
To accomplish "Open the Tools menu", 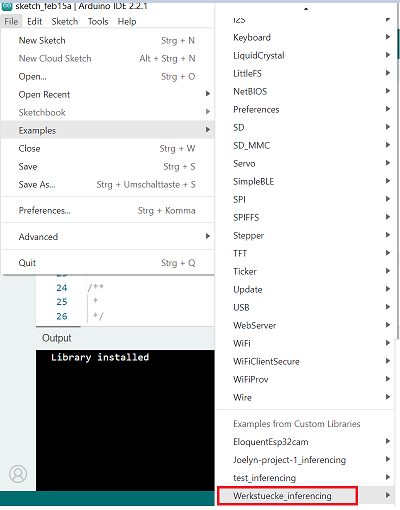I will coord(98,22).
